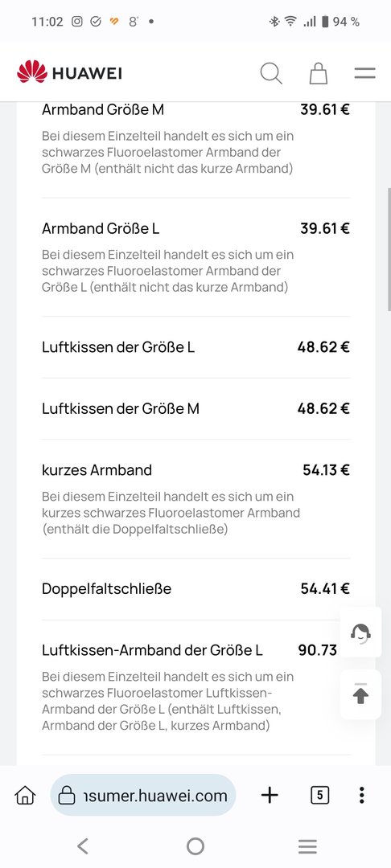Image resolution: width=391 pixels, height=868 pixels.
Task: Tap the site lock security icon
Action: [x=67, y=796]
